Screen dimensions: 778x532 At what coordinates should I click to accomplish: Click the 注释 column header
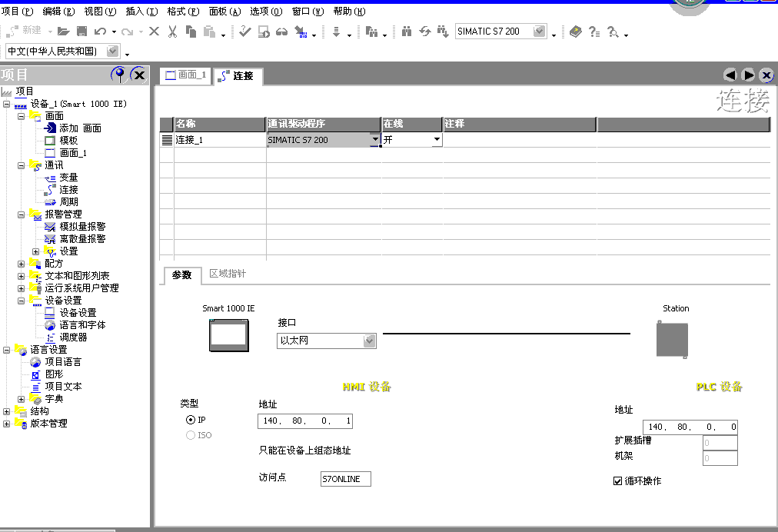519,124
